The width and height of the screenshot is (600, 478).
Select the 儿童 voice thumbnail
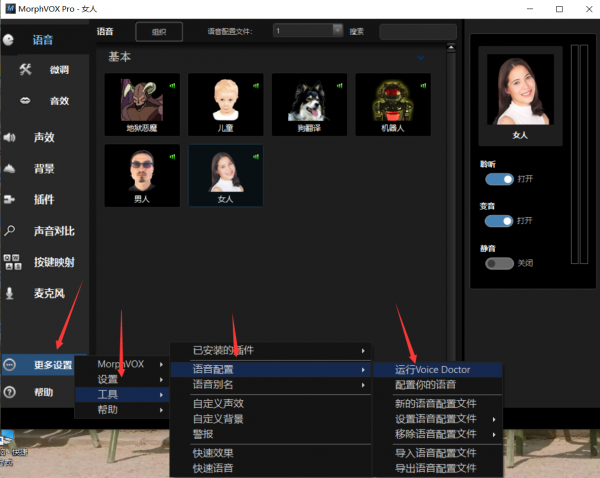(x=225, y=104)
